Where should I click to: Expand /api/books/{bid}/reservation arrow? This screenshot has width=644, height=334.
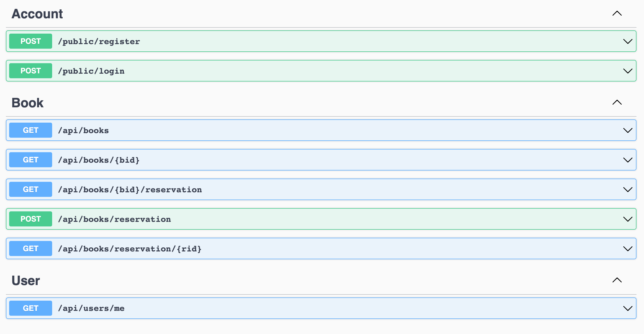(628, 190)
